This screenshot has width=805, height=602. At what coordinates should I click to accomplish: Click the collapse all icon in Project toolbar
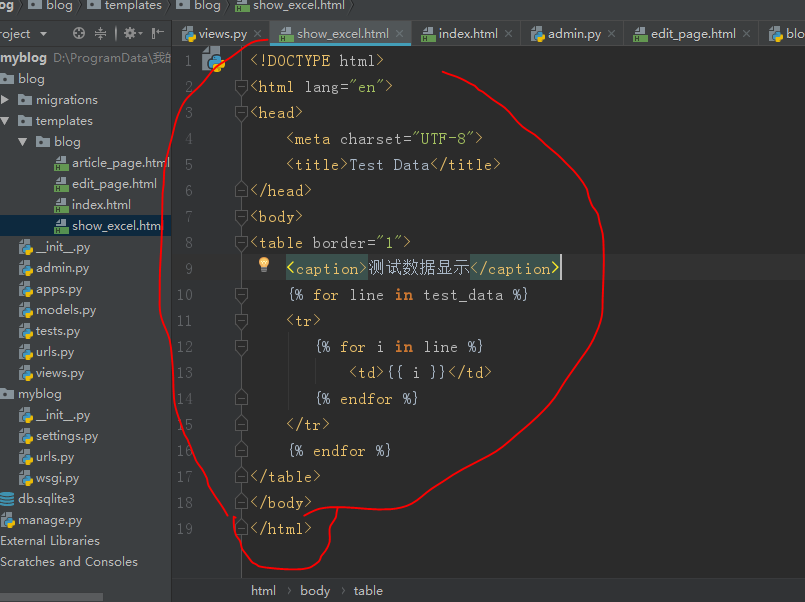101,33
